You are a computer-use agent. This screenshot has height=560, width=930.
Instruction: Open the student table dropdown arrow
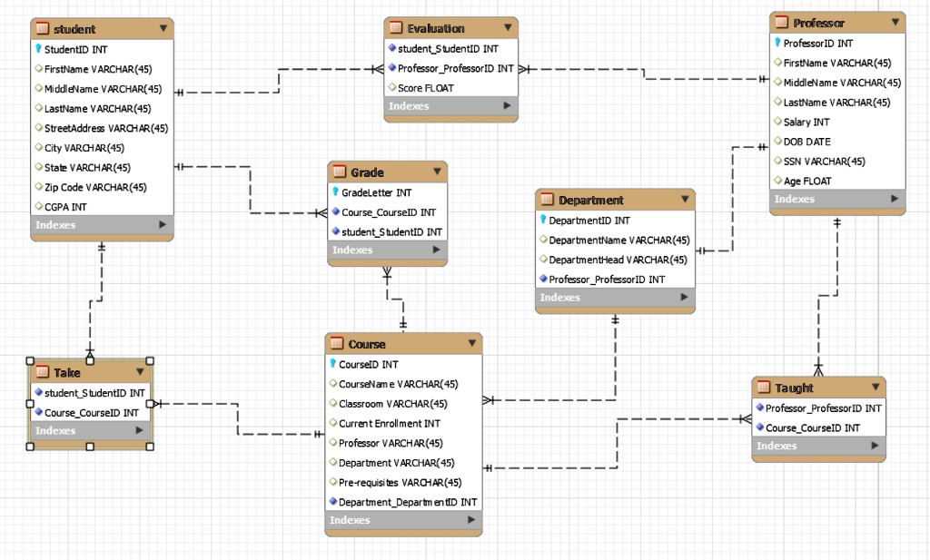point(163,28)
